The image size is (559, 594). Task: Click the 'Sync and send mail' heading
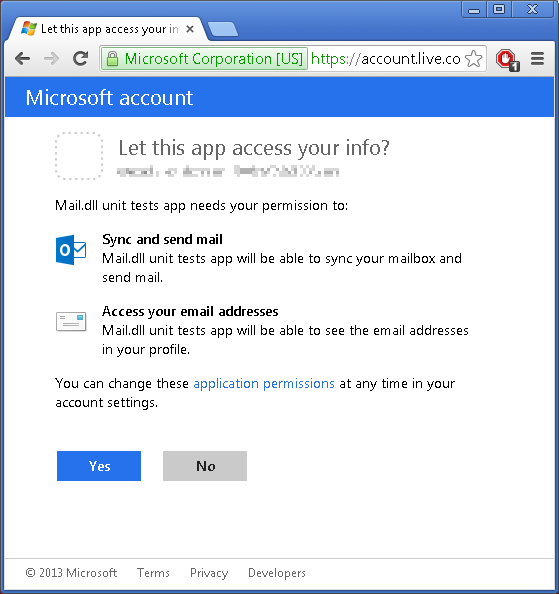[162, 239]
